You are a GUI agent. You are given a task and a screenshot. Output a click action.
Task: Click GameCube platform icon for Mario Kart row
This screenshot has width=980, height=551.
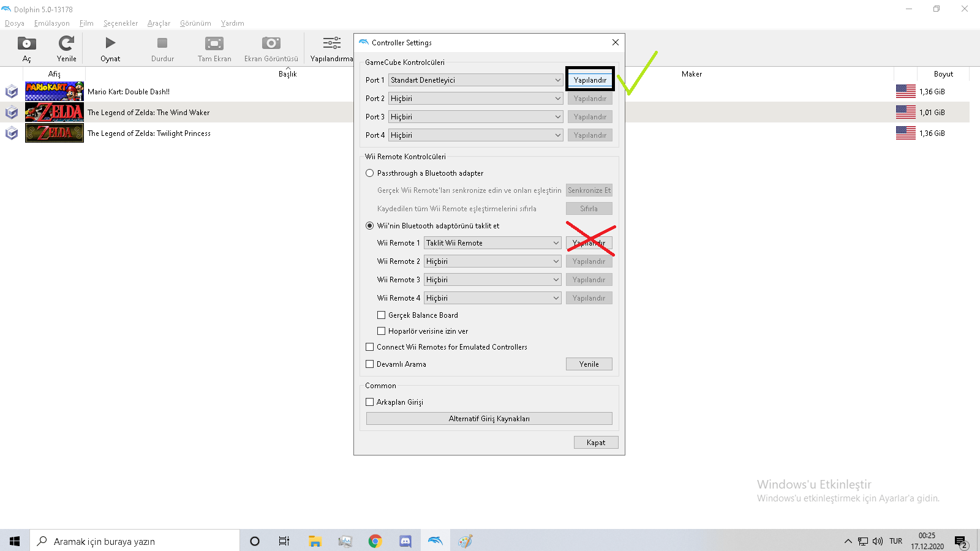point(12,92)
